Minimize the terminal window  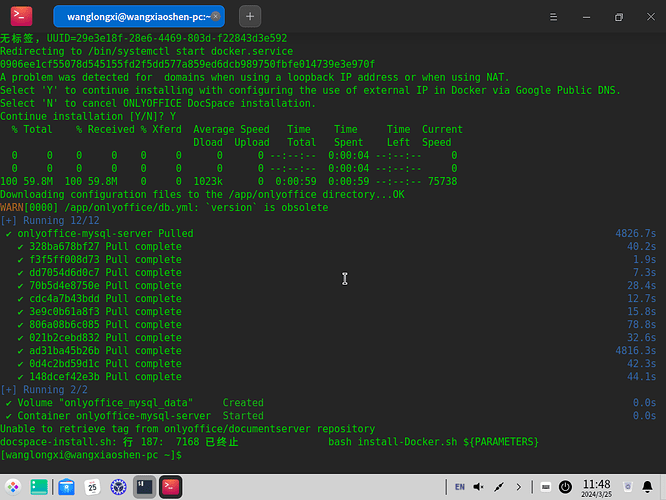point(586,17)
